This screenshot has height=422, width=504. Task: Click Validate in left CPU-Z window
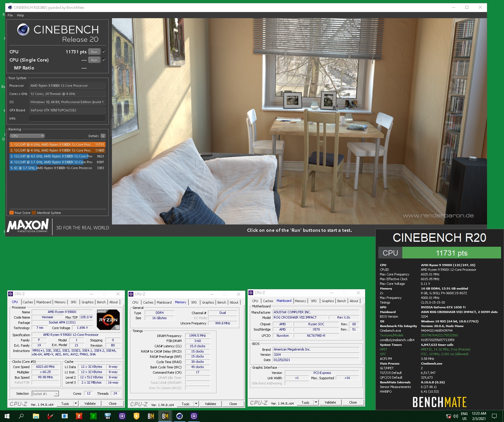[x=90, y=404]
